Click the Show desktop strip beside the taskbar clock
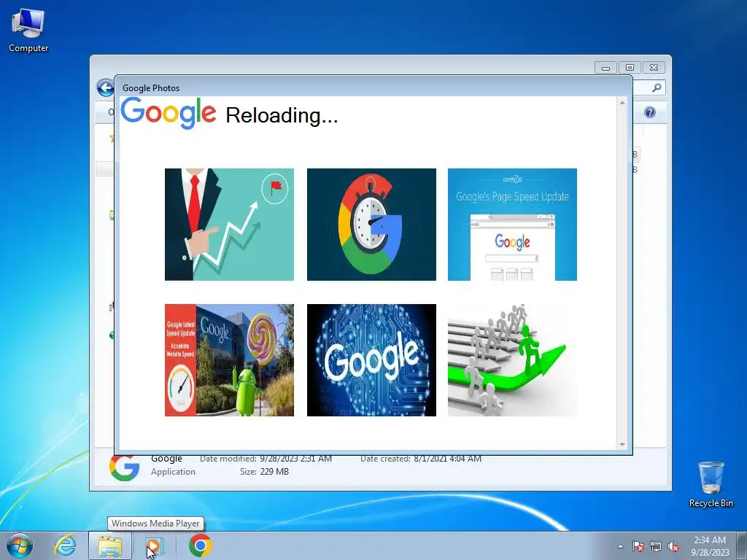 741,545
